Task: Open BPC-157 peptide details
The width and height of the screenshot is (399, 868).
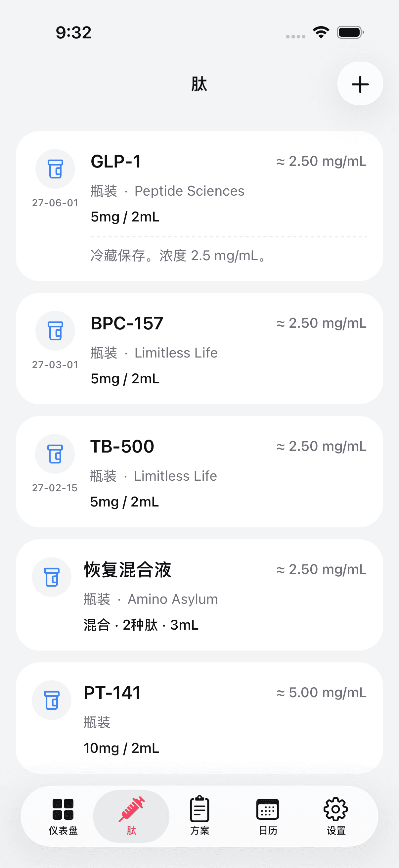Action: pyautogui.click(x=127, y=323)
